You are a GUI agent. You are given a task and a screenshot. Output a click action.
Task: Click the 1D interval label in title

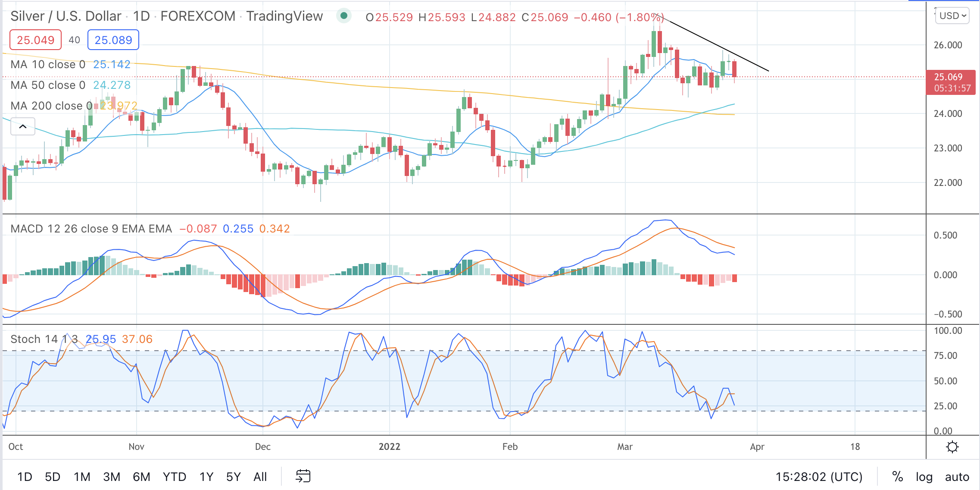141,16
